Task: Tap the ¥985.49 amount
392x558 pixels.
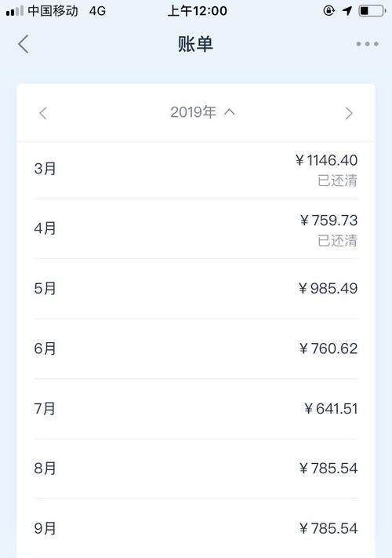Action: coord(328,288)
